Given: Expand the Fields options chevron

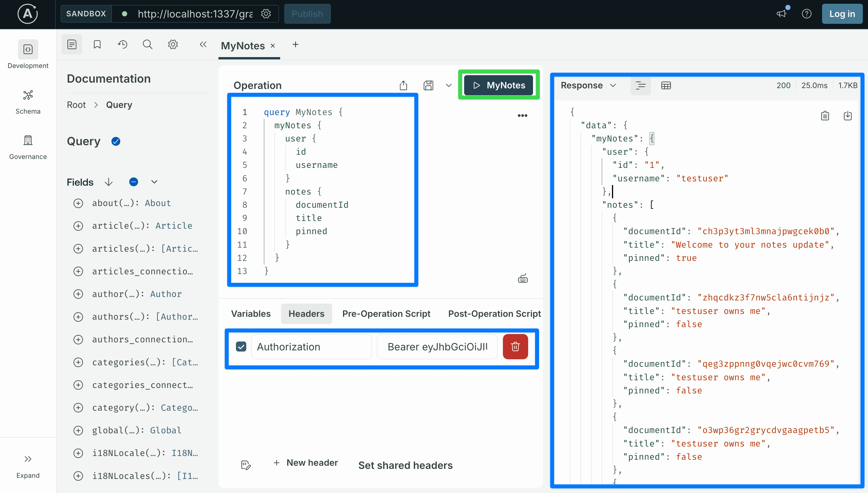Looking at the screenshot, I should (x=154, y=182).
